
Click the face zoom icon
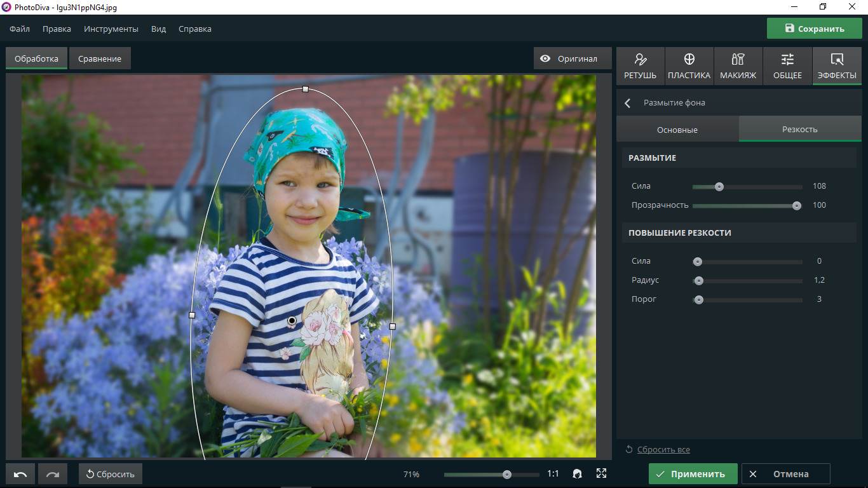pos(577,474)
